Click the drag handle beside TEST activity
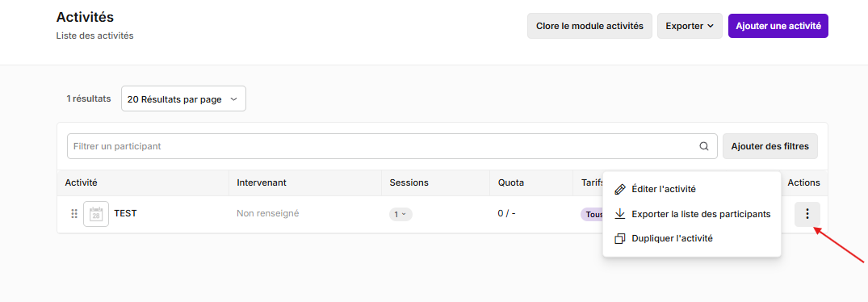 [x=74, y=214]
